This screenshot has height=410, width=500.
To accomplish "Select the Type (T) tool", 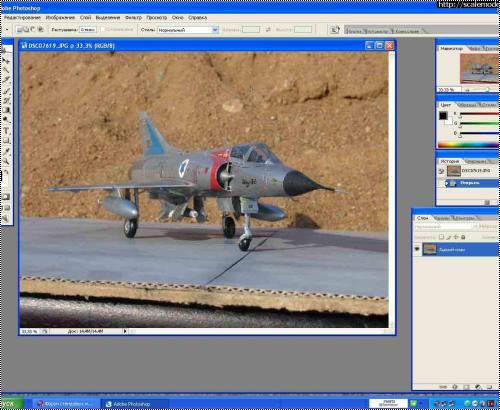I will click(7, 131).
